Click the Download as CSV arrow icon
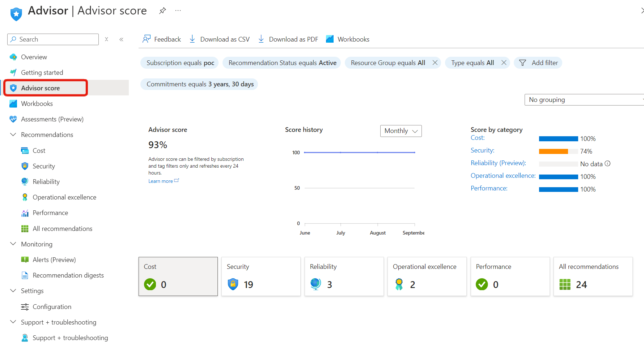This screenshot has width=644, height=348. click(x=192, y=39)
